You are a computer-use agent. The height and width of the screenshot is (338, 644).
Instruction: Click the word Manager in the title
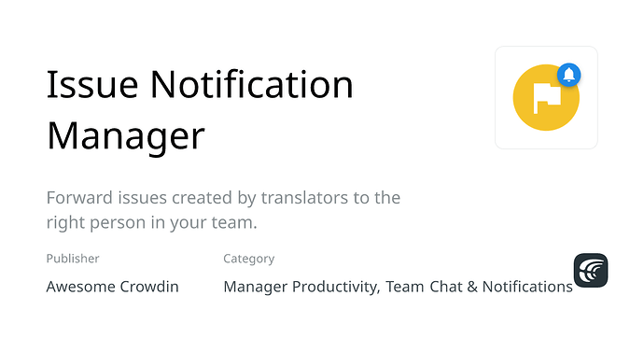pos(126,136)
